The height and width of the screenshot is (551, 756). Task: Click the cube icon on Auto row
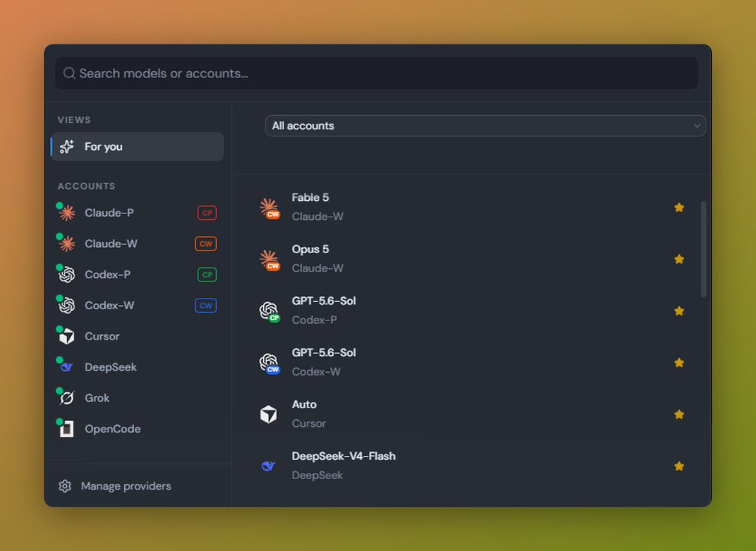268,414
